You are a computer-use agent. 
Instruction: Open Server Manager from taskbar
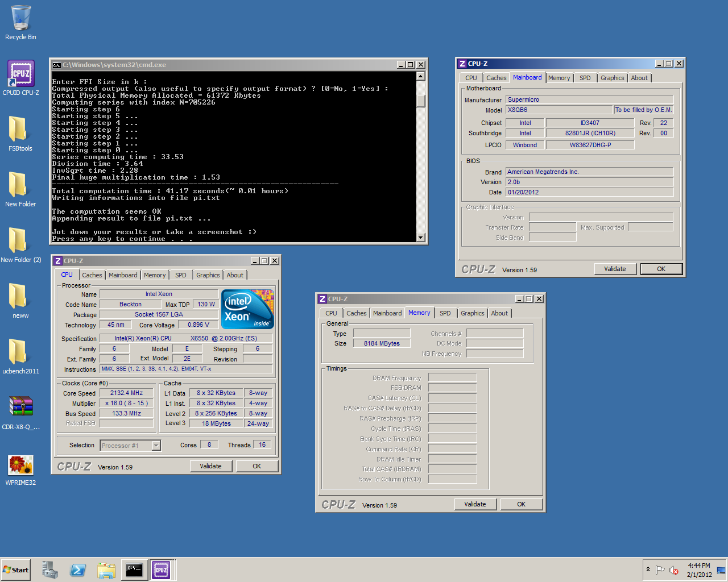[50, 570]
